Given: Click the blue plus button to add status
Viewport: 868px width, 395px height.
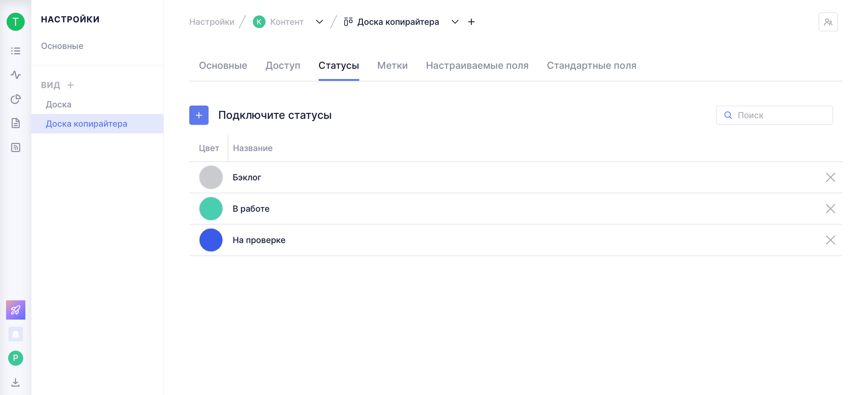Looking at the screenshot, I should pyautogui.click(x=199, y=115).
